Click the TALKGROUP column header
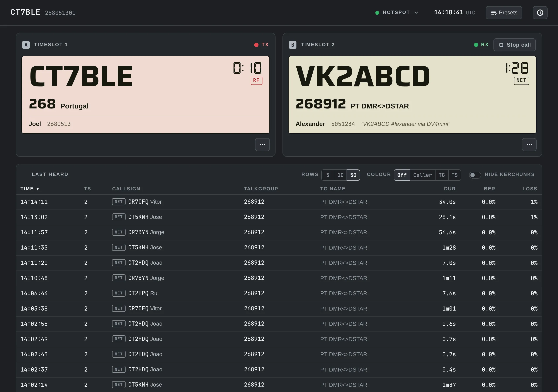The image size is (558, 392). click(x=261, y=189)
